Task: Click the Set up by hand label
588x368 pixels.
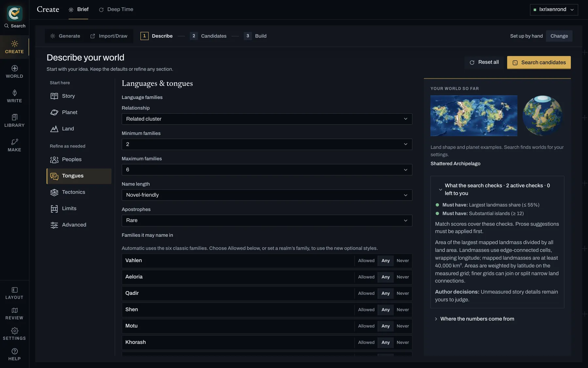Action: [x=526, y=36]
